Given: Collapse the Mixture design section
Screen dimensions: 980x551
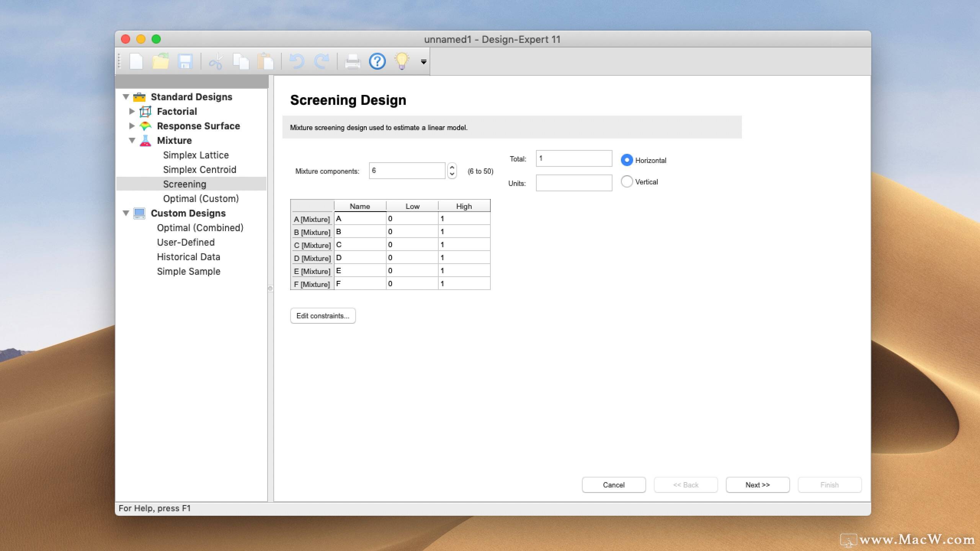Looking at the screenshot, I should (132, 140).
